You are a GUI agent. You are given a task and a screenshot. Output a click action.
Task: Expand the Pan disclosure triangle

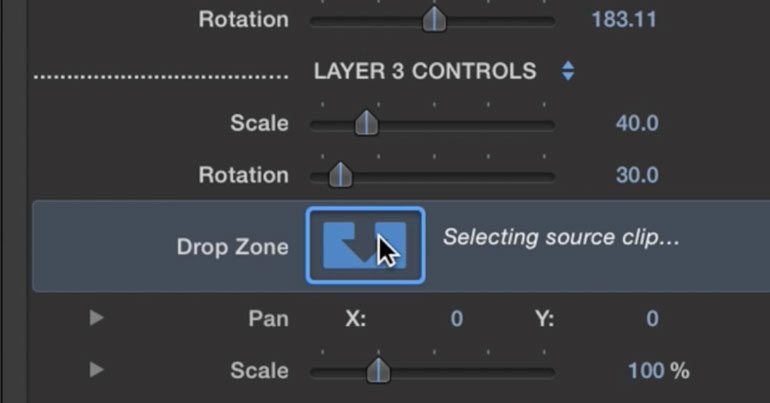tap(96, 318)
